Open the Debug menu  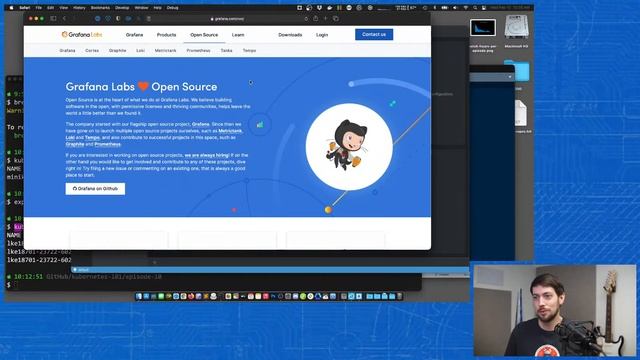click(173, 8)
